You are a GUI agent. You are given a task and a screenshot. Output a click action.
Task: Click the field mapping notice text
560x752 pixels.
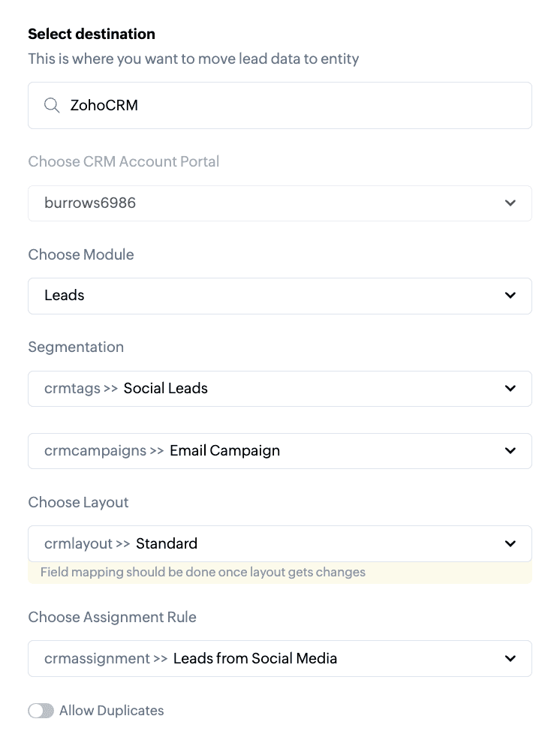coord(203,573)
